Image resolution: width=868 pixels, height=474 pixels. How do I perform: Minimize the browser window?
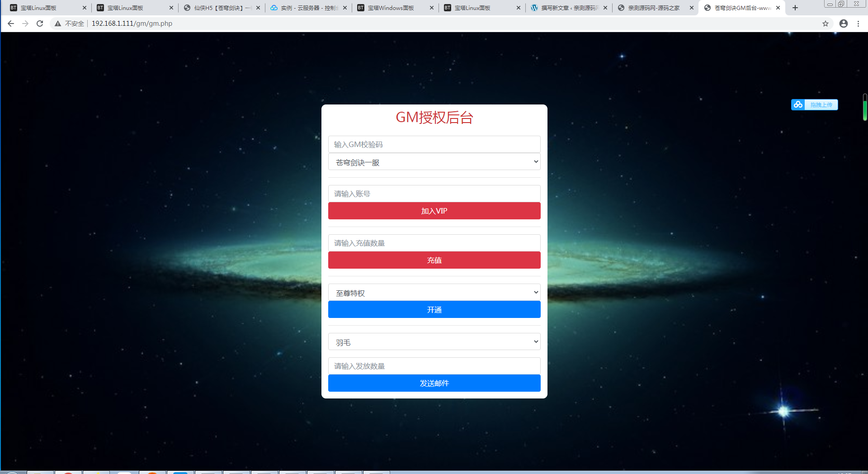point(830,4)
